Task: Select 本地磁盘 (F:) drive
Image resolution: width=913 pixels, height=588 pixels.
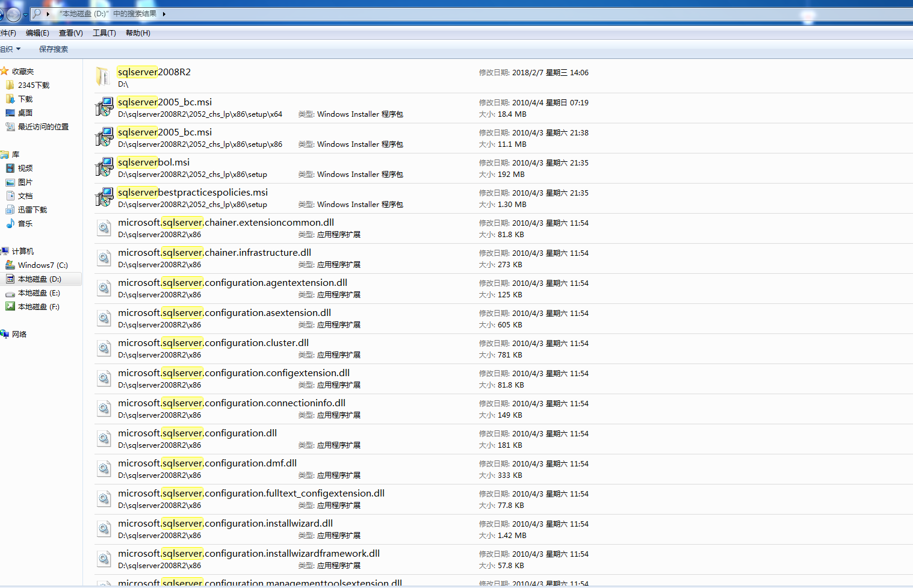Action: pyautogui.click(x=39, y=307)
